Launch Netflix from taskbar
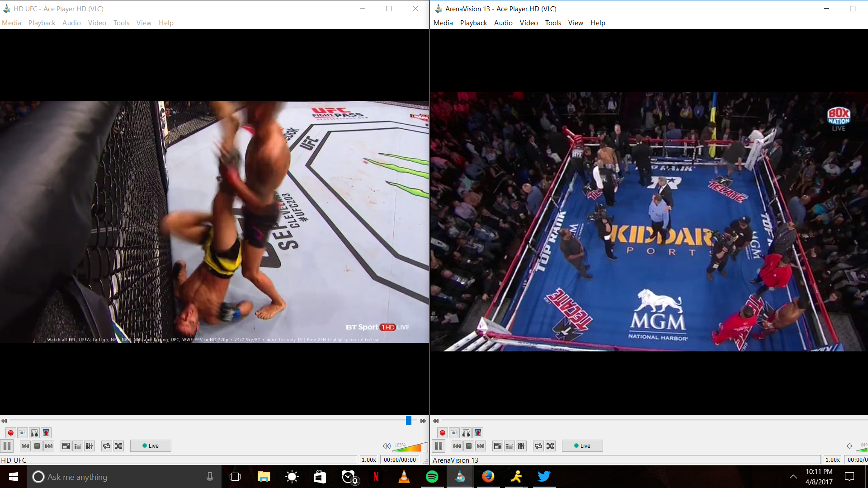The height and width of the screenshot is (488, 868). point(376,477)
